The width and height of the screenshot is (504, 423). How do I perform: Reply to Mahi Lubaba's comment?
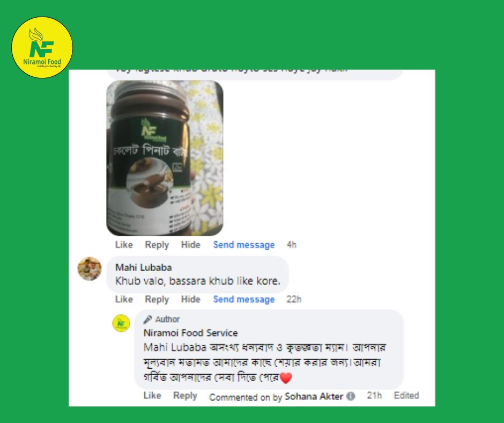pos(157,299)
